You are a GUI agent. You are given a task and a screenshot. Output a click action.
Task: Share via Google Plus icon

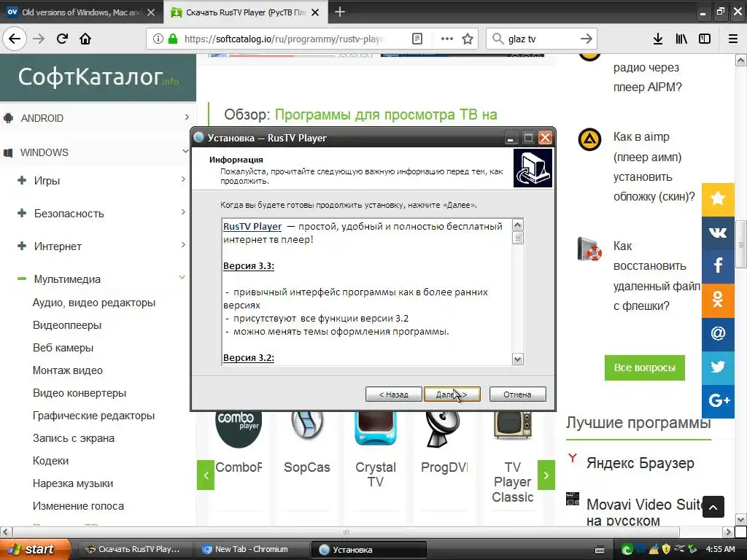718,401
